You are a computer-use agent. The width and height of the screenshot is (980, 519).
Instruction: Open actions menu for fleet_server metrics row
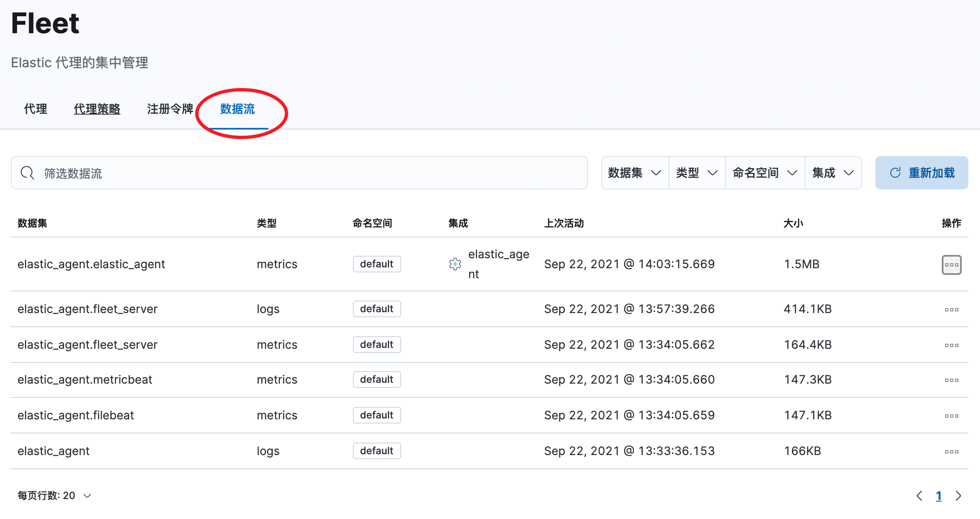951,345
